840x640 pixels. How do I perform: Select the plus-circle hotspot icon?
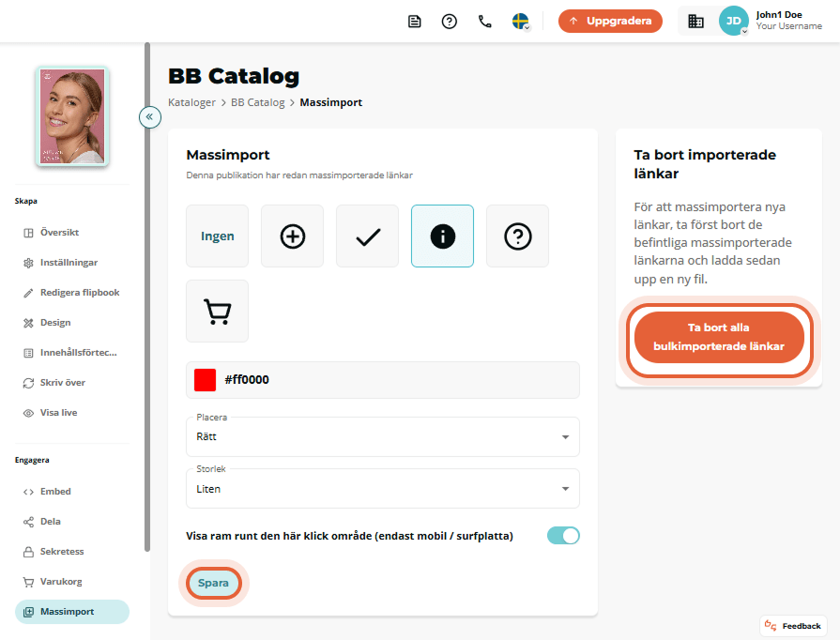coord(293,236)
